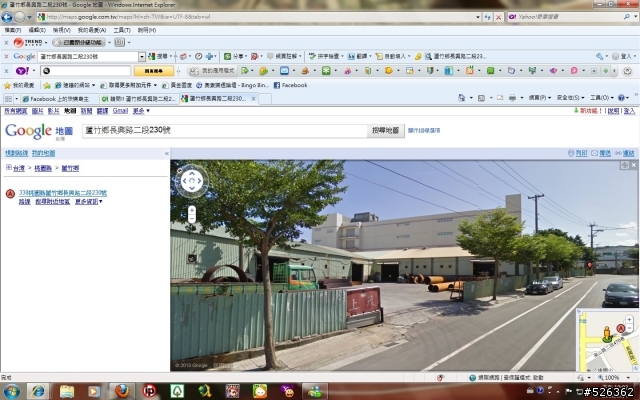The image size is (640, 400).
Task: Click the Google Maps search input field
Action: point(224,131)
